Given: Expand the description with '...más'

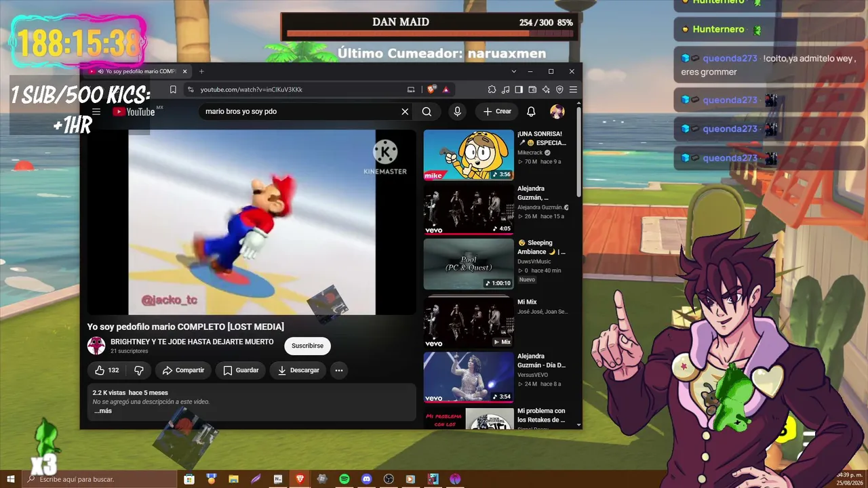Looking at the screenshot, I should point(102,411).
